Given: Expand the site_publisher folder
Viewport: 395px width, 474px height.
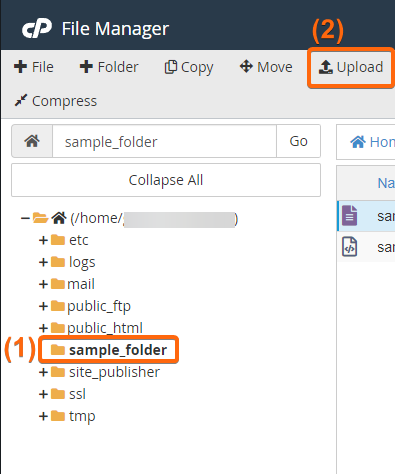Looking at the screenshot, I should pyautogui.click(x=43, y=372).
